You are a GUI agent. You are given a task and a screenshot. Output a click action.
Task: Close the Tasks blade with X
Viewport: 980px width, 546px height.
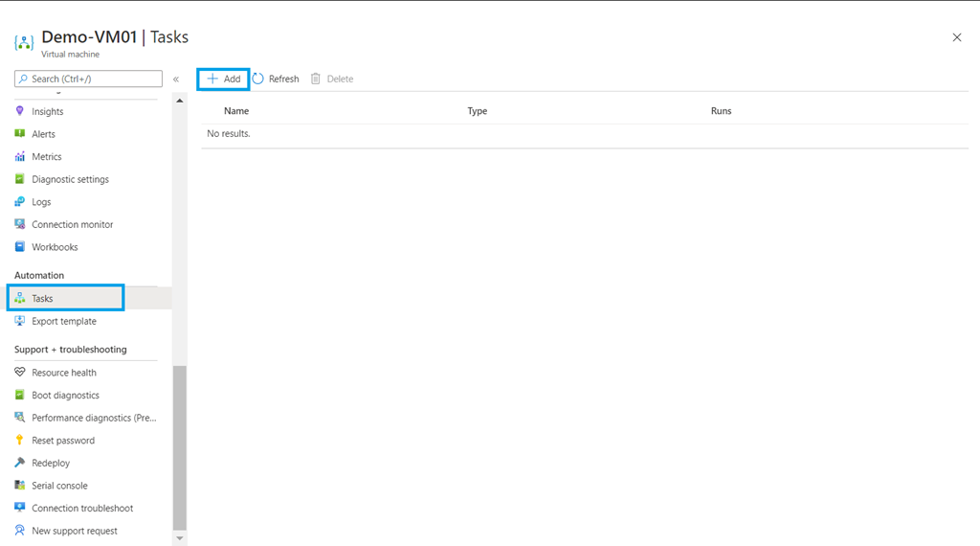tap(957, 37)
